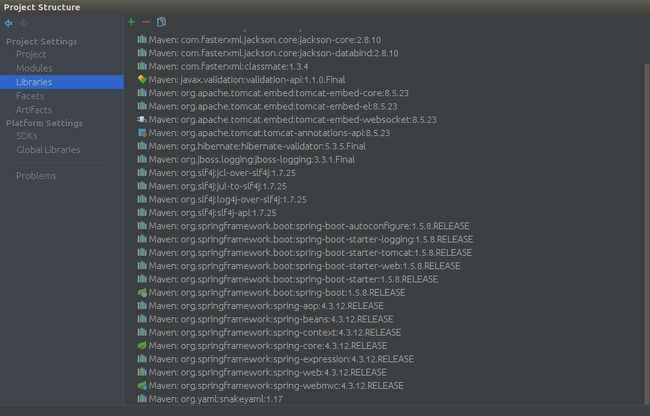Open the Facets settings section

[30, 96]
